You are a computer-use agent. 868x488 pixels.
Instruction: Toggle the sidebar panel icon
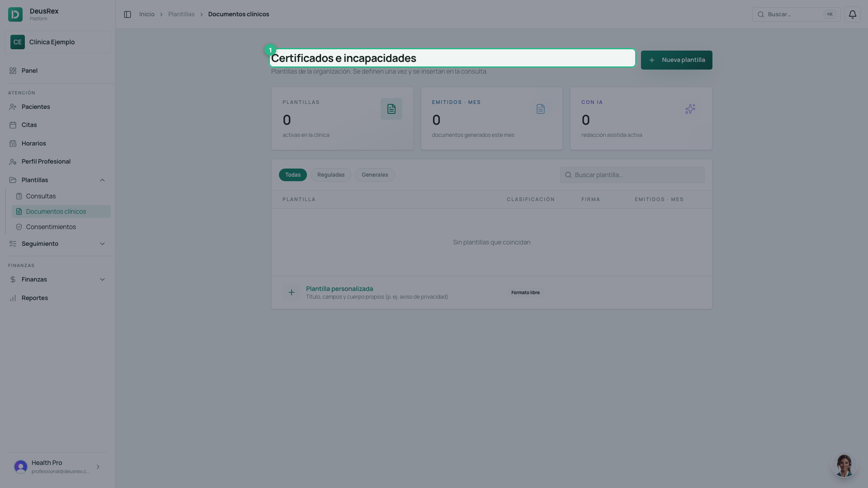[127, 14]
